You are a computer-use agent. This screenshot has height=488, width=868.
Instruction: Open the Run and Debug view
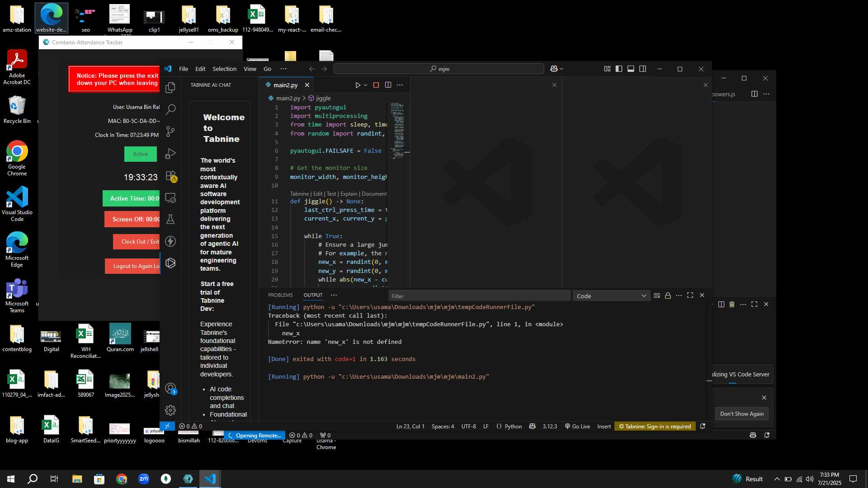(x=170, y=154)
